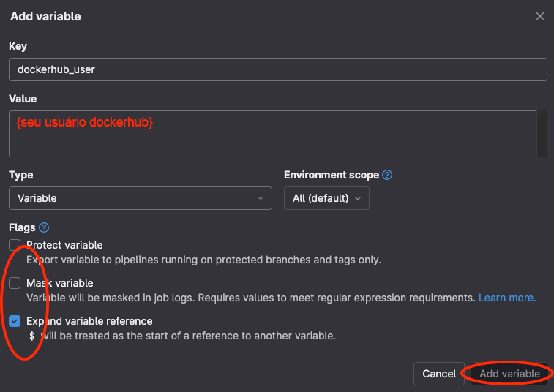Click the Key field containing dockerhub_user

(277, 69)
